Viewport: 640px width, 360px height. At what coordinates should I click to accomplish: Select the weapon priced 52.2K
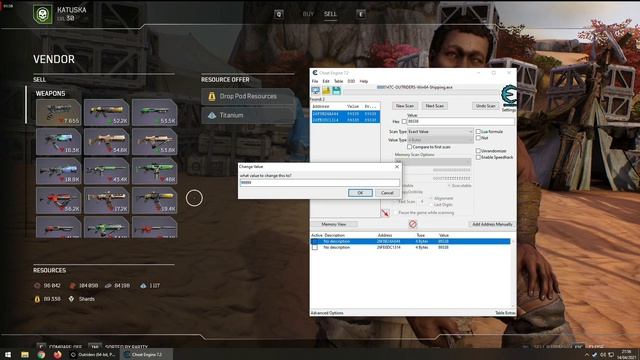107,112
